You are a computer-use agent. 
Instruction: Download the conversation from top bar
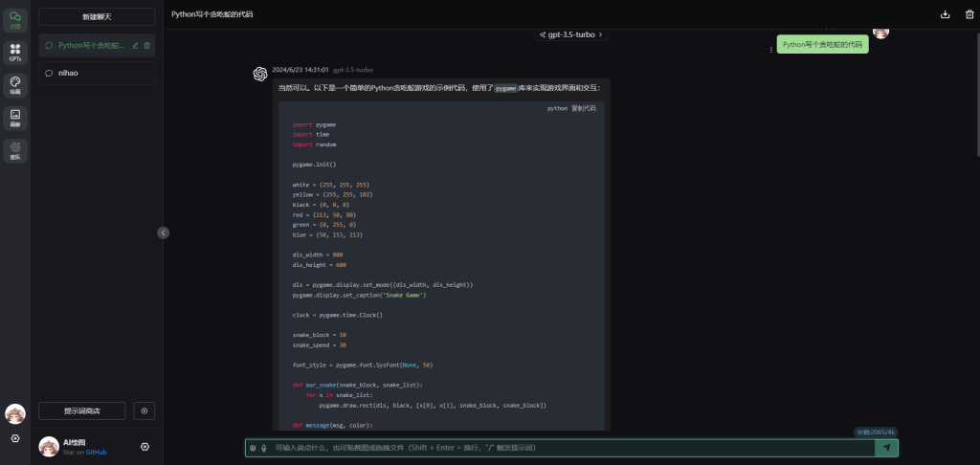(946, 14)
